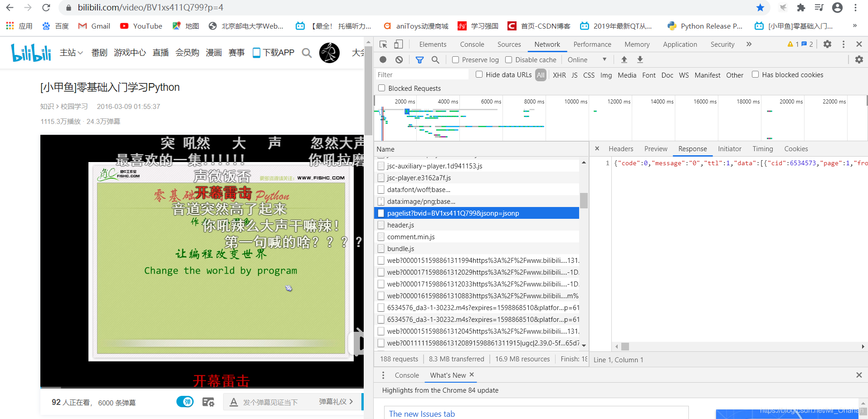Open the Chrome extensions puzzle icon
Image resolution: width=868 pixels, height=419 pixels.
[801, 8]
